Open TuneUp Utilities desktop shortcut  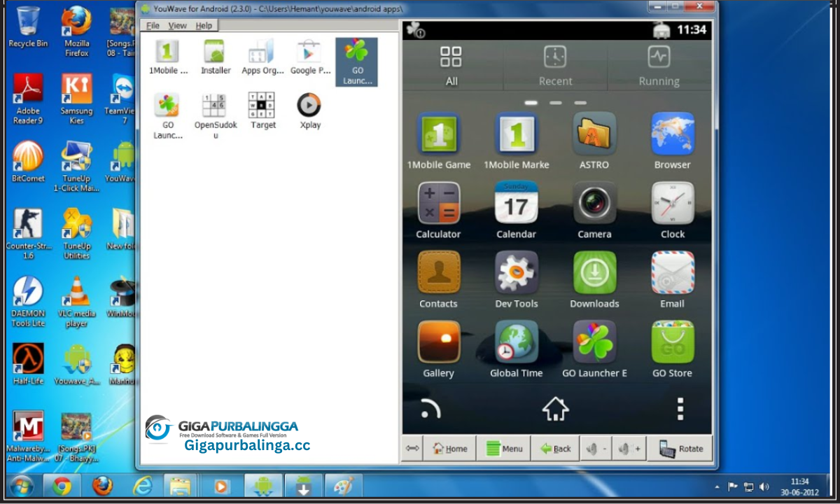tap(77, 234)
